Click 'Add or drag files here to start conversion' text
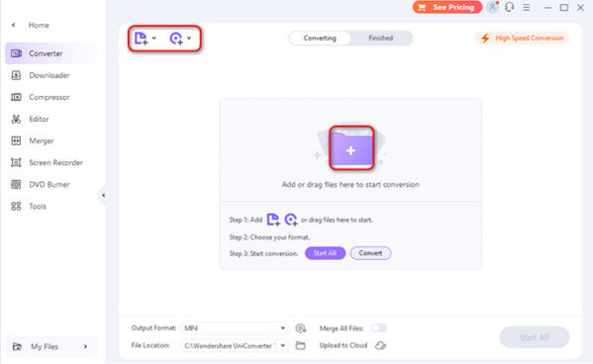Image resolution: width=593 pixels, height=364 pixels. pos(350,184)
